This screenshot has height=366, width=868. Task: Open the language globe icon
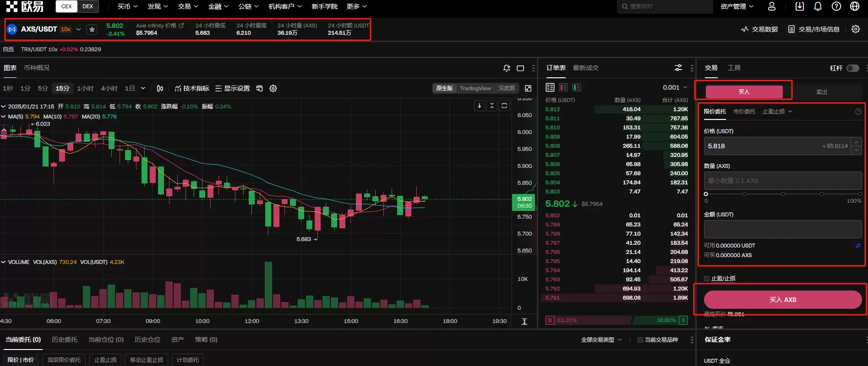(855, 6)
